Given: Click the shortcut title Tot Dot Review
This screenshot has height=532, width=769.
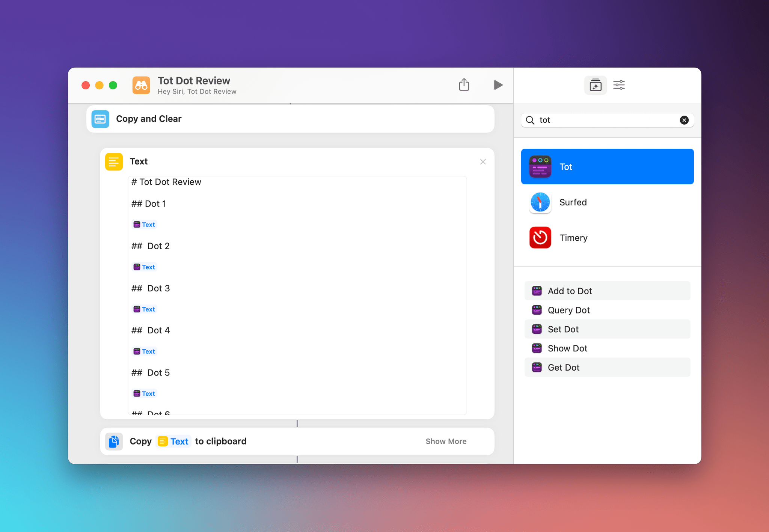Looking at the screenshot, I should tap(194, 81).
